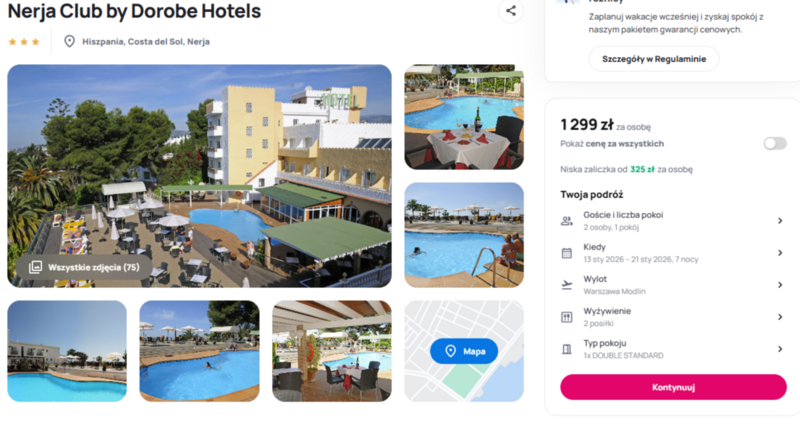Click Hiszpania, Costa del Sol, Nerja location link

[x=146, y=42]
